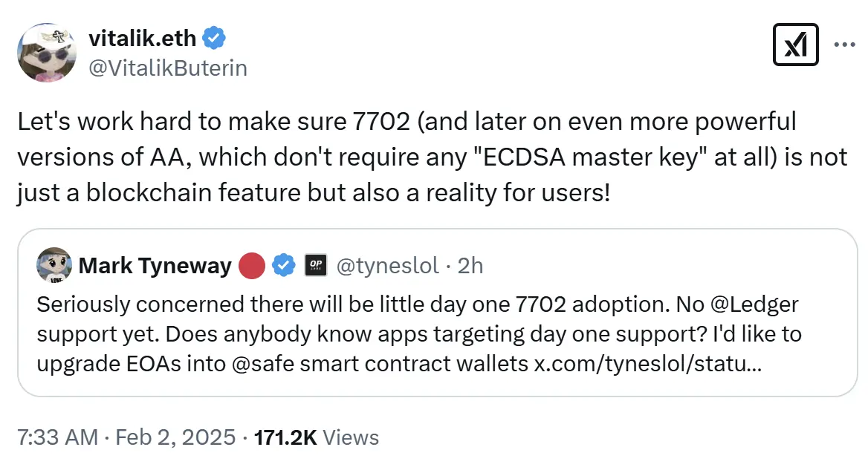Click the OP Labs affiliation badge
Viewport: 868px width, 473px height.
coord(316,265)
